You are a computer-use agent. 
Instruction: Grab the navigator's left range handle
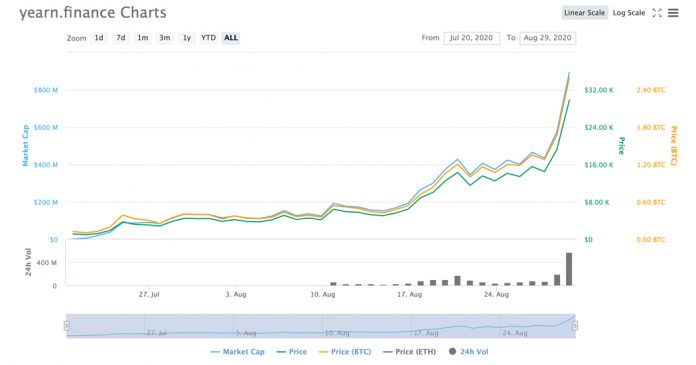[67, 326]
